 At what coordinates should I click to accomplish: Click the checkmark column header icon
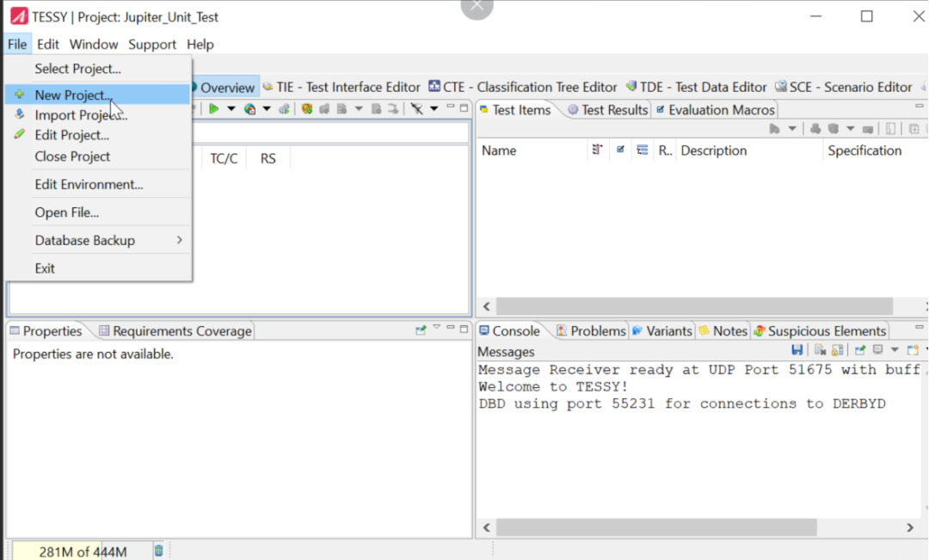point(620,150)
